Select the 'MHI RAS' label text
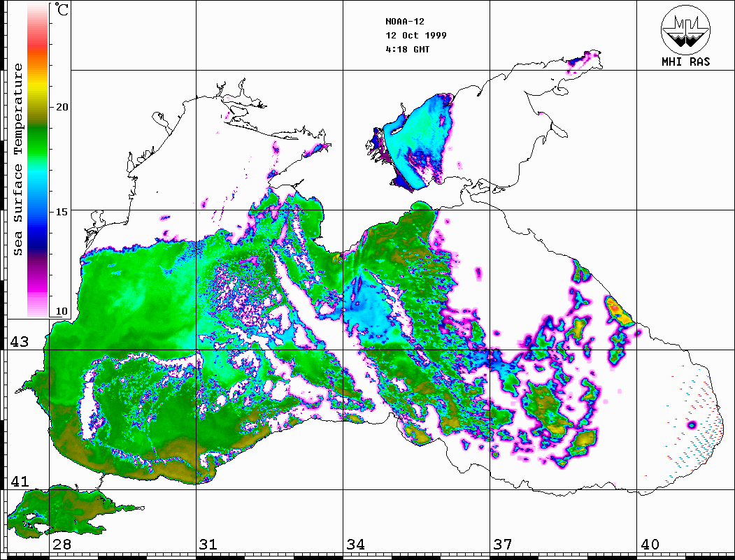Image resolution: width=735 pixels, height=560 pixels. click(686, 62)
